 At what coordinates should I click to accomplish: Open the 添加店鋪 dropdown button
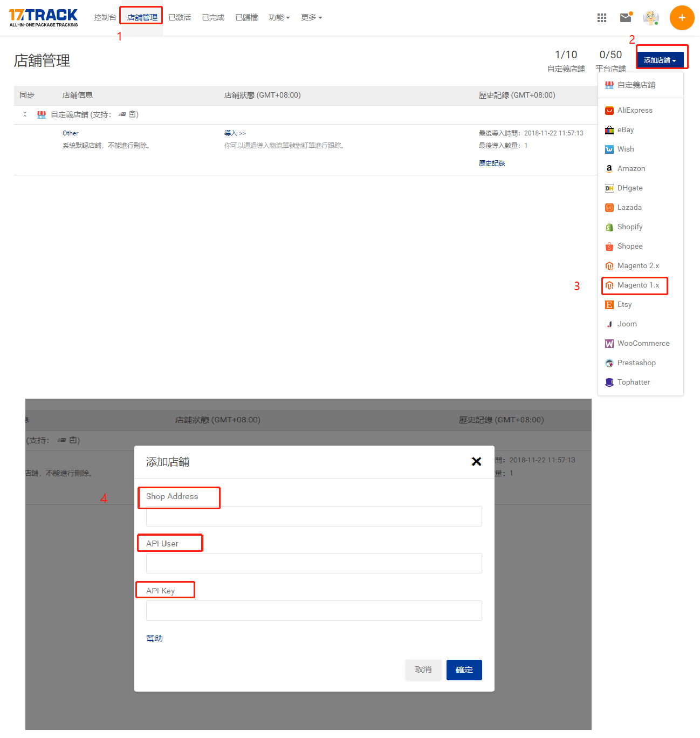pyautogui.click(x=660, y=60)
